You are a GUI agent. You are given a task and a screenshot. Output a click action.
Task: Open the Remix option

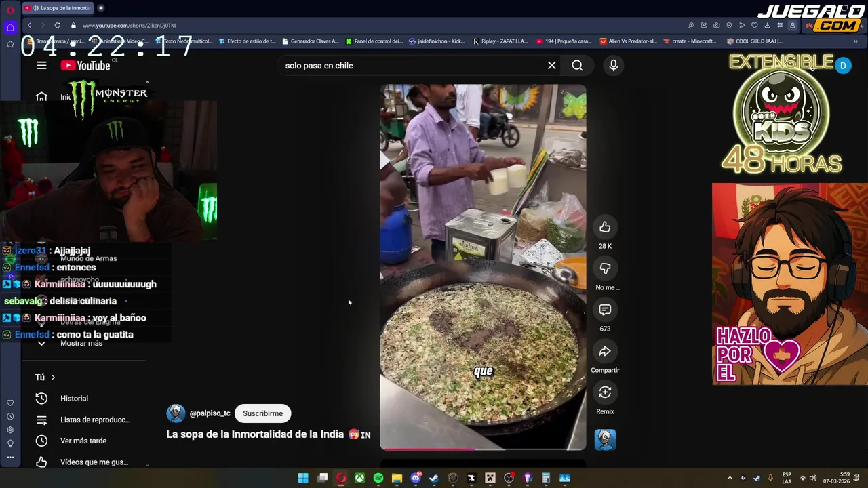605,392
